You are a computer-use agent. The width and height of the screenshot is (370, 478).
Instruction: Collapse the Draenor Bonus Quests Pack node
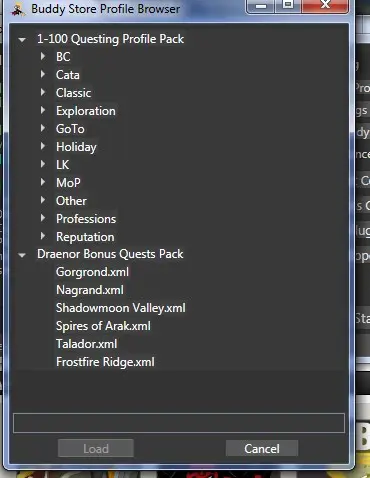coord(22,255)
